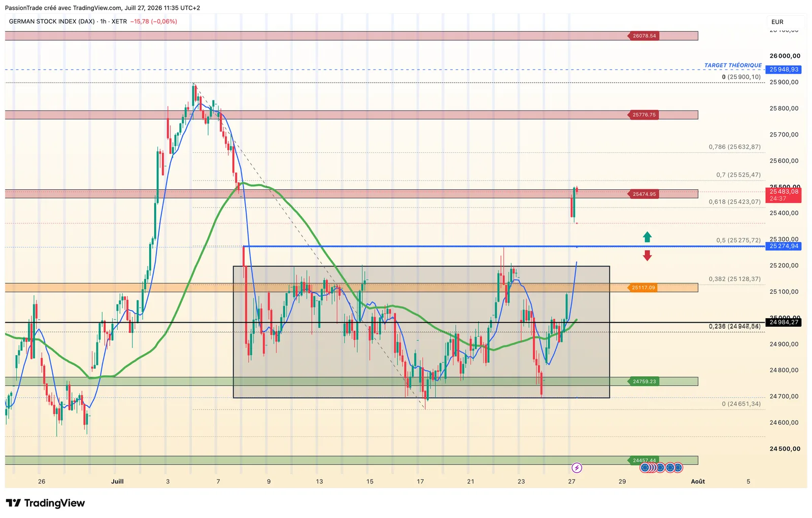
Task: Select the Fibonacci 0,618 (25 423,07) label
Action: [735, 202]
